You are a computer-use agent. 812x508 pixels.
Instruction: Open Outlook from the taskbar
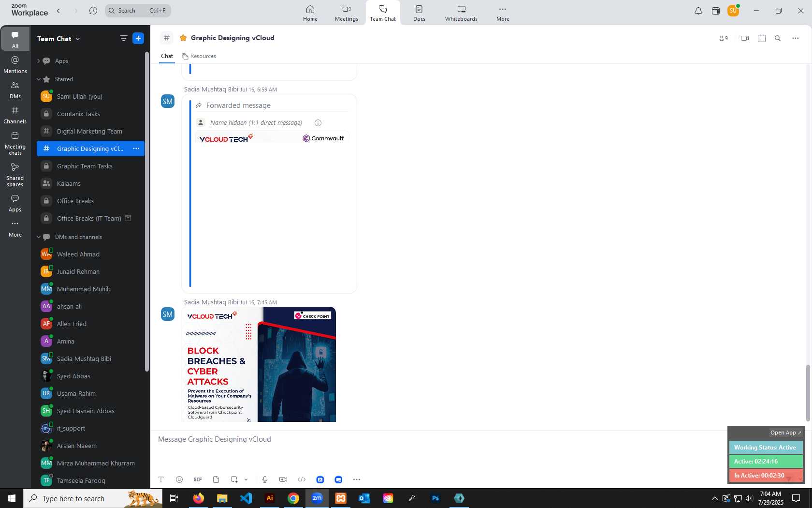(x=364, y=498)
